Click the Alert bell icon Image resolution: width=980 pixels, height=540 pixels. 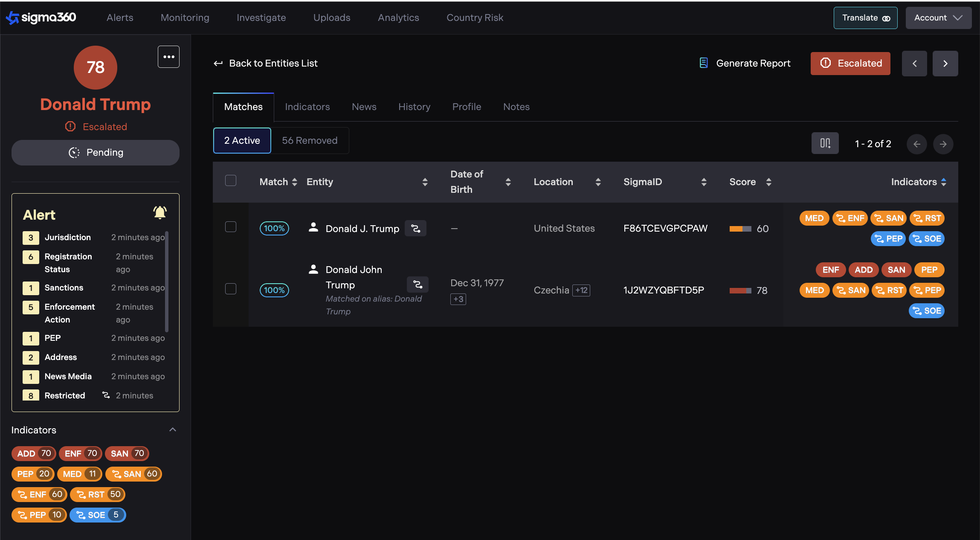coord(160,212)
